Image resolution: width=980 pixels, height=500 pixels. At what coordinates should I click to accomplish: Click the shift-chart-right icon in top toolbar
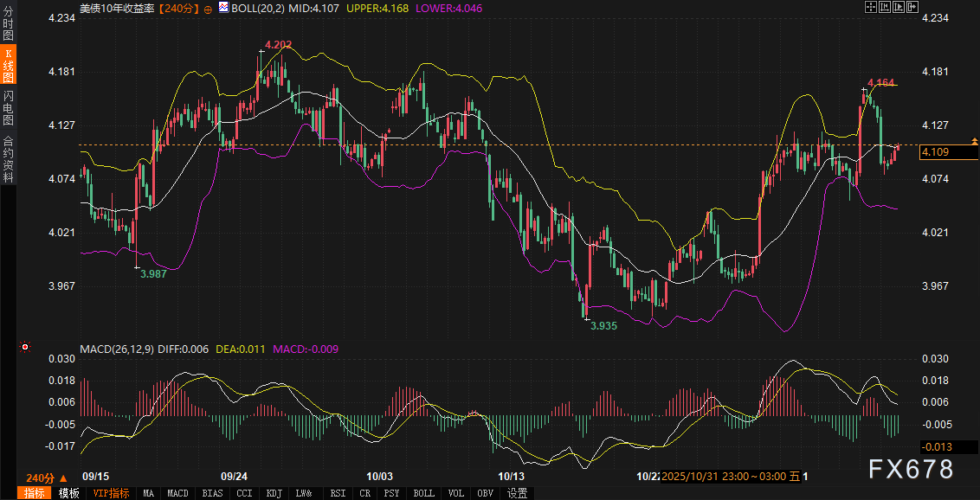pyautogui.click(x=911, y=7)
